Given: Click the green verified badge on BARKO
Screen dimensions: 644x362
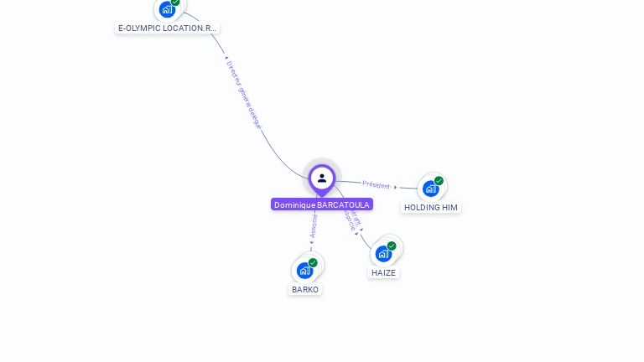Looking at the screenshot, I should pyautogui.click(x=313, y=262).
